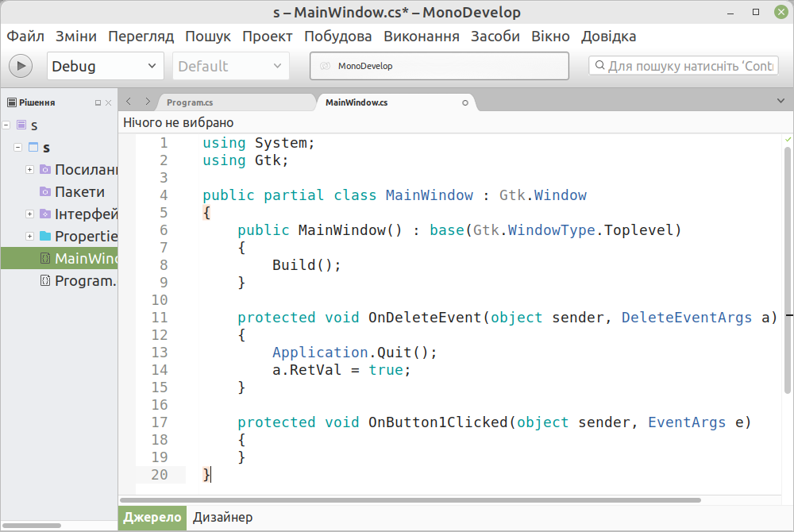Open the Debug configuration dropdown
This screenshot has width=794, height=532.
coord(106,66)
